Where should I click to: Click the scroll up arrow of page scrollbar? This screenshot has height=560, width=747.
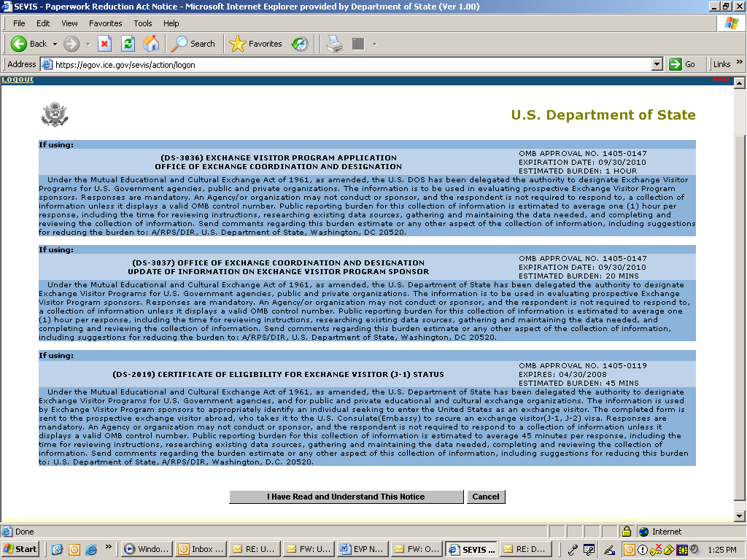pyautogui.click(x=740, y=83)
